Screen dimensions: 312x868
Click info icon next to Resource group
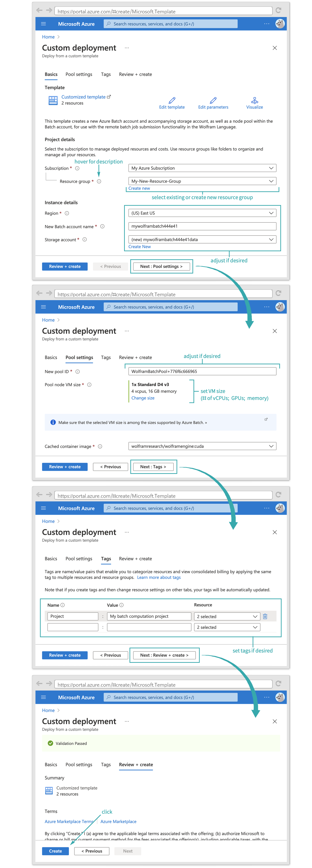pos(99,181)
